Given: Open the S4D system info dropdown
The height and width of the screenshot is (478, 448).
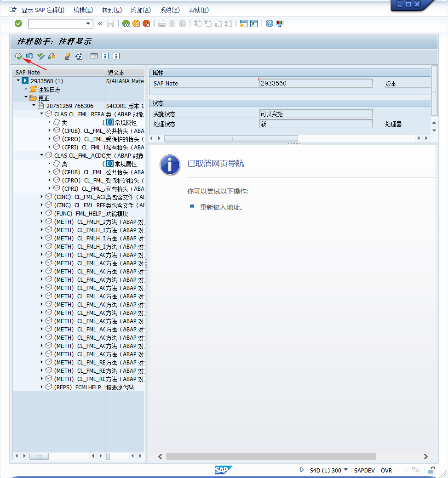Looking at the screenshot, I should [x=346, y=470].
